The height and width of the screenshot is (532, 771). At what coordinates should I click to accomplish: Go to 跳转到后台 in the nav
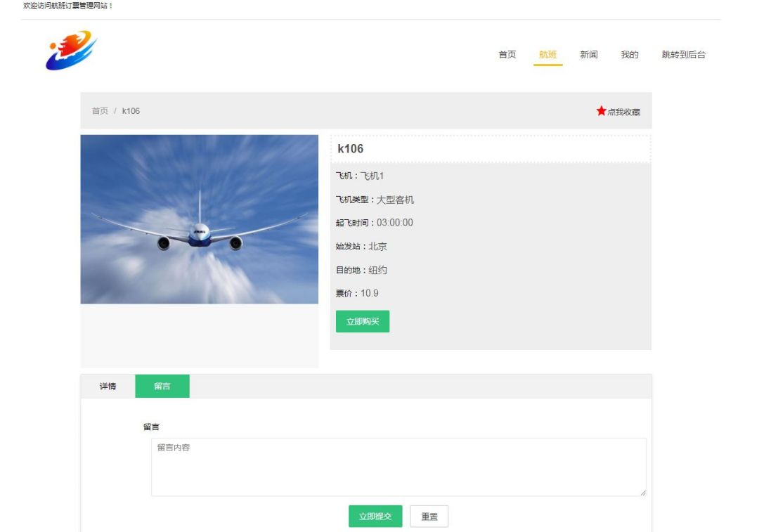(683, 55)
